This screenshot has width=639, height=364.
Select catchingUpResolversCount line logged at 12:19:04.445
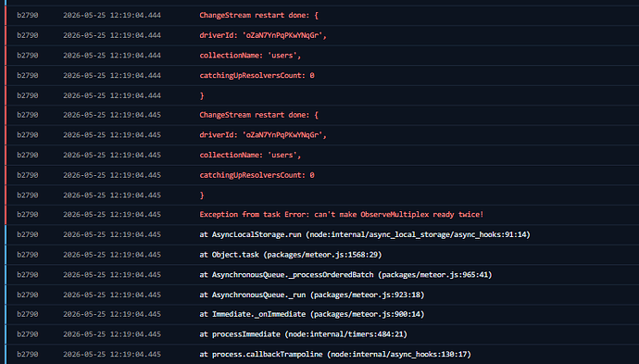point(257,175)
